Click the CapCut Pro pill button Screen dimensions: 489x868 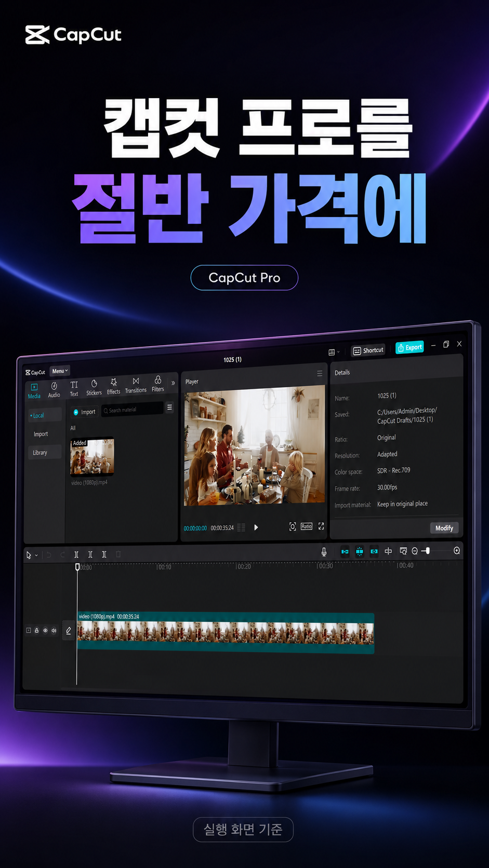pos(244,278)
